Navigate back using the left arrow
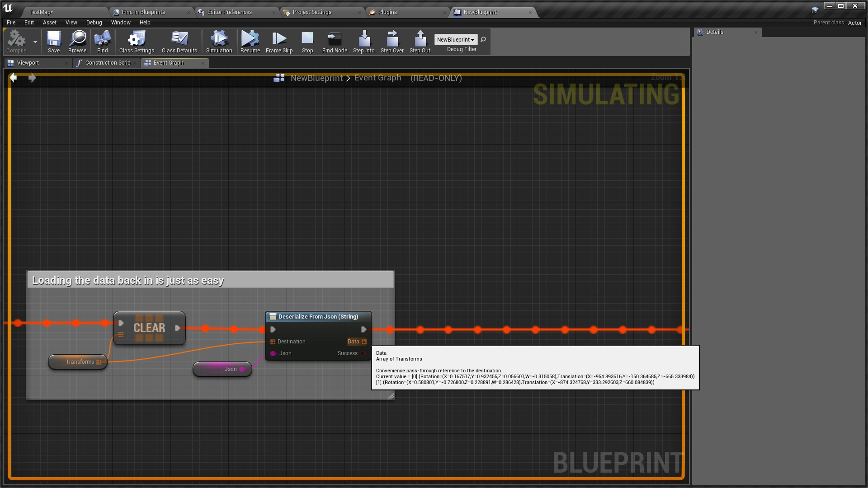868x488 pixels. click(14, 78)
